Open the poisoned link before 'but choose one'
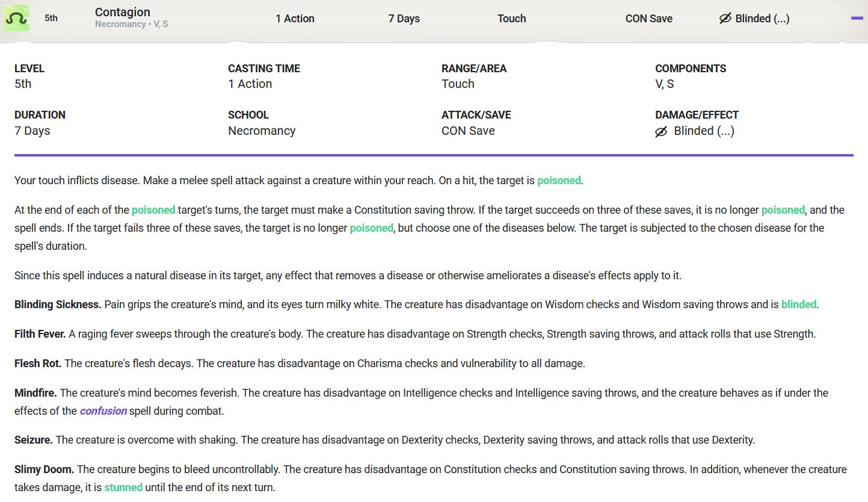868x502 pixels. (372, 228)
